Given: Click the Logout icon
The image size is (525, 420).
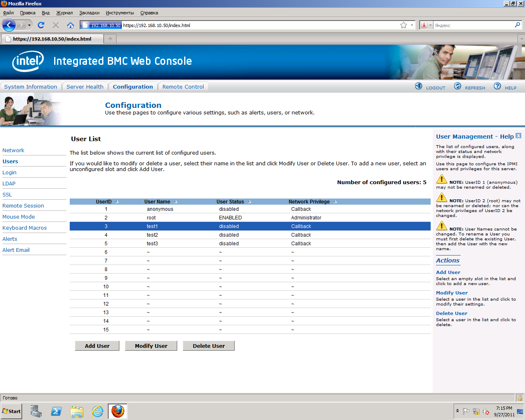Looking at the screenshot, I should click(418, 86).
